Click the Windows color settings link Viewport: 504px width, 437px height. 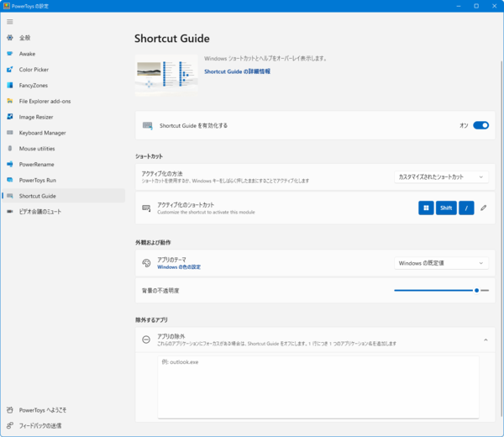[x=179, y=267]
